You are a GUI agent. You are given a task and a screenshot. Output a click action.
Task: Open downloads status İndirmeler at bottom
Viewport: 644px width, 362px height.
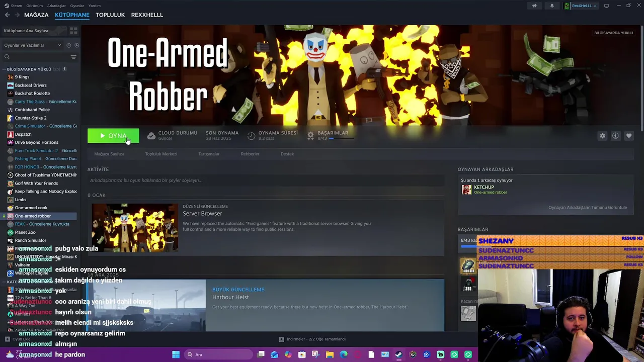click(312, 339)
